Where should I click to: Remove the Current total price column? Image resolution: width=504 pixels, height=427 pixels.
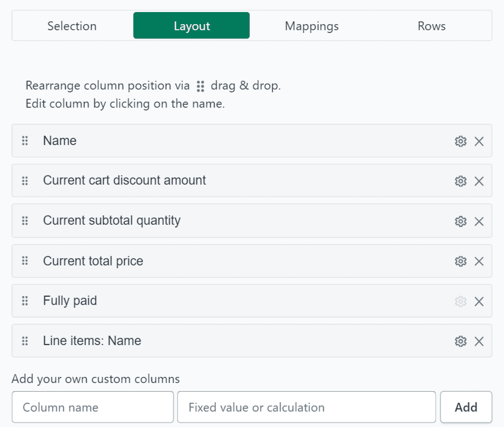(479, 261)
